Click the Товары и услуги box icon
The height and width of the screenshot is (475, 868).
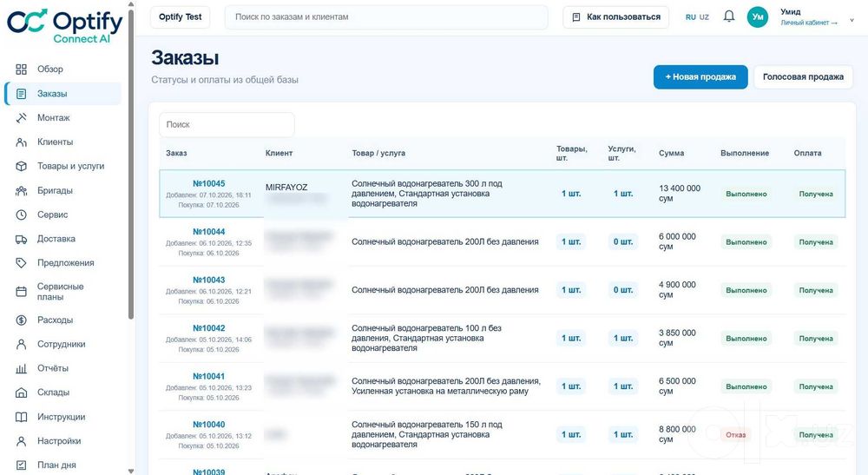click(21, 166)
